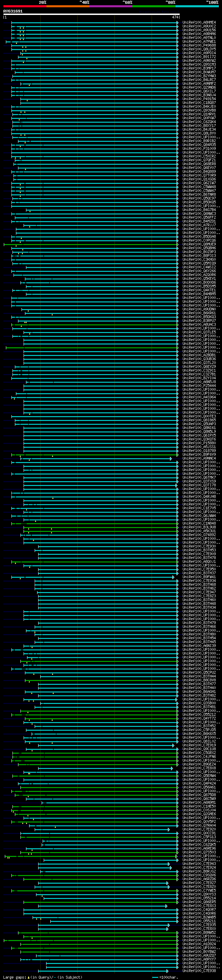Select label UniRef100_A9NNC4
Image resolution: width=222 pixels, height=980 pixels.
tap(199, 459)
